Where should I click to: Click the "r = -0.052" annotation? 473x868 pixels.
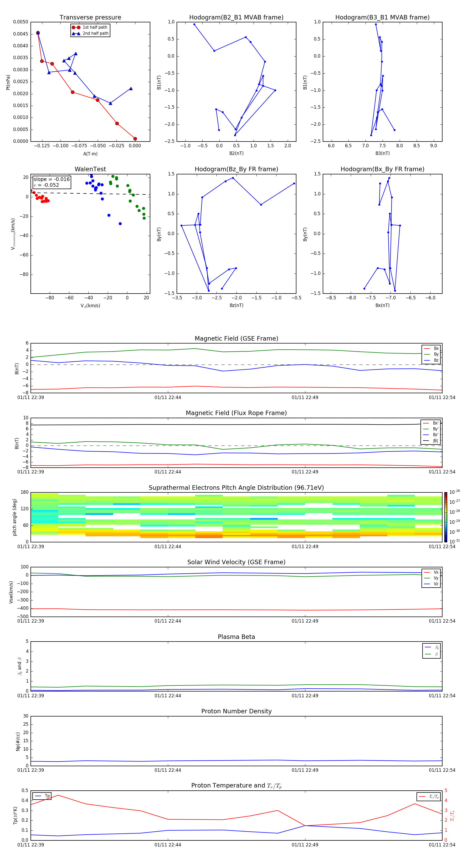[47, 185]
